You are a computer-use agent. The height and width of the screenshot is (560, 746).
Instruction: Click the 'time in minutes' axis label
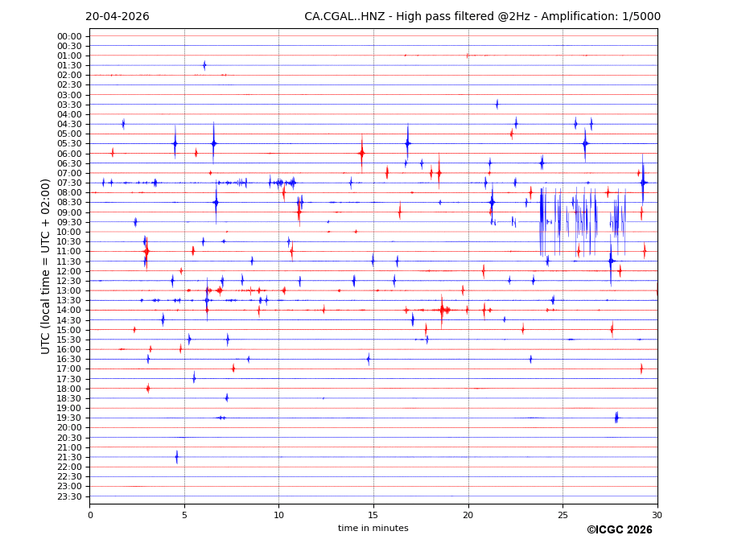(x=373, y=529)
